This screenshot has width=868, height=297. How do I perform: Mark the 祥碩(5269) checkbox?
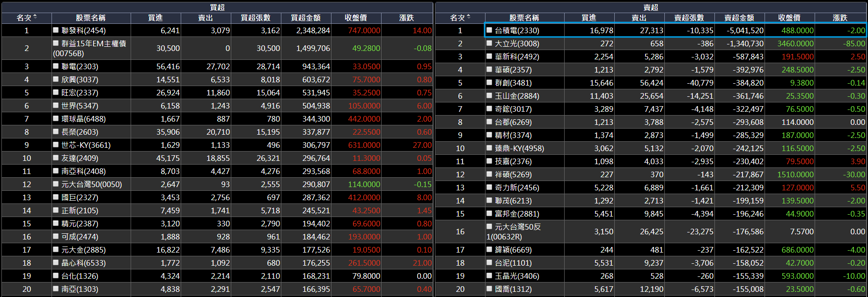point(489,174)
